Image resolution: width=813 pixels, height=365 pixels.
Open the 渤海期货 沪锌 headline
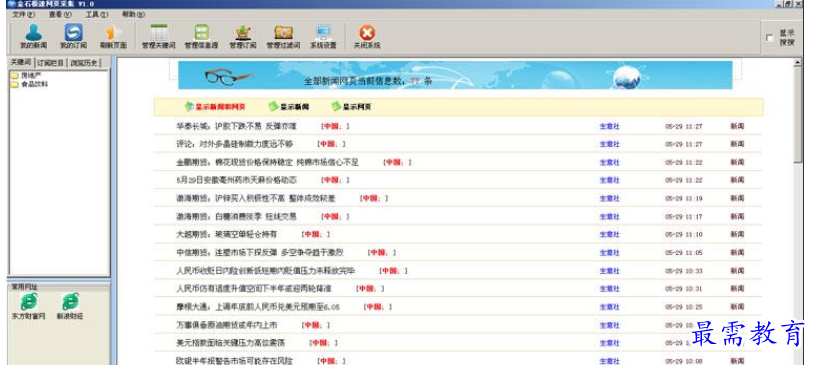(256, 199)
